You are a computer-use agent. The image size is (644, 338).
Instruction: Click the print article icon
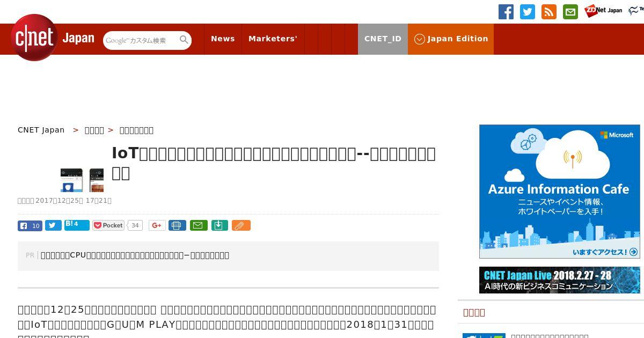pyautogui.click(x=177, y=225)
